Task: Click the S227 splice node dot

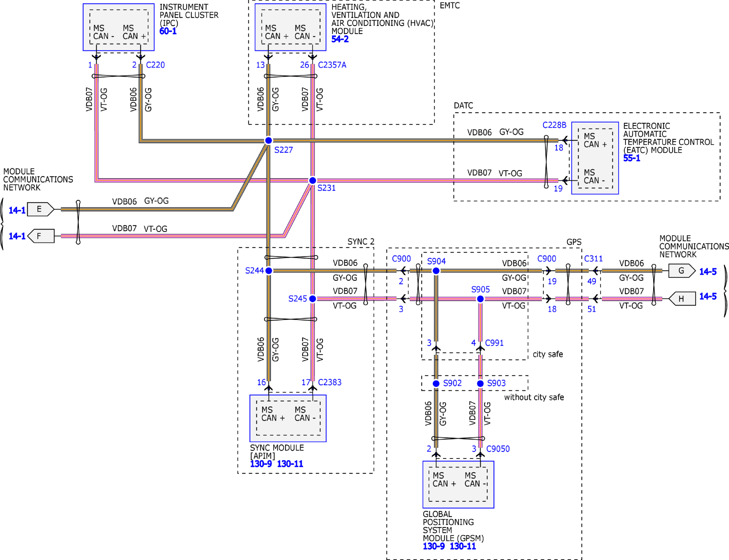Action: point(268,140)
